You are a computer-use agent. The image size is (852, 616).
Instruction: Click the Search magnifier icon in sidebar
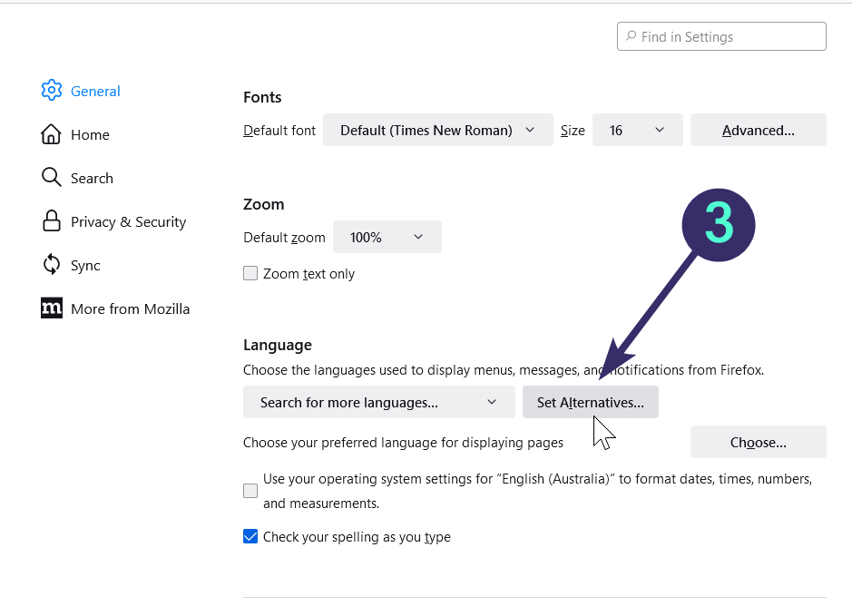(52, 178)
